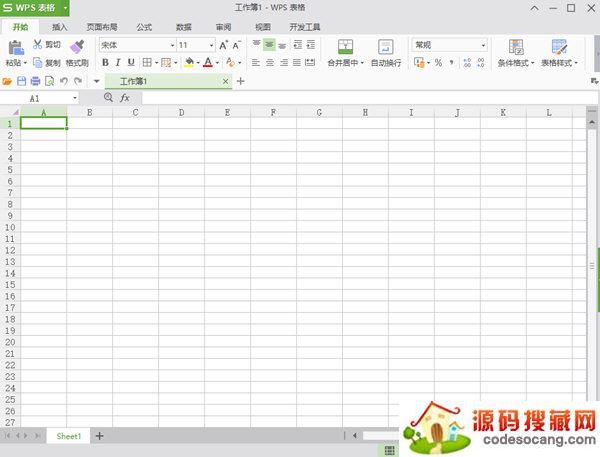
Task: Close the 工作簿1 document tab
Action: 225,81
